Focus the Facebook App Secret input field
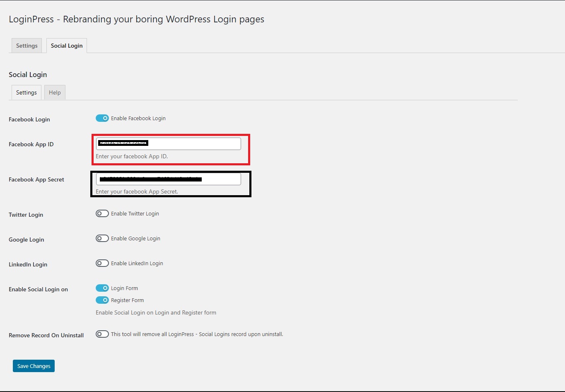This screenshot has height=392, width=565. [x=168, y=179]
